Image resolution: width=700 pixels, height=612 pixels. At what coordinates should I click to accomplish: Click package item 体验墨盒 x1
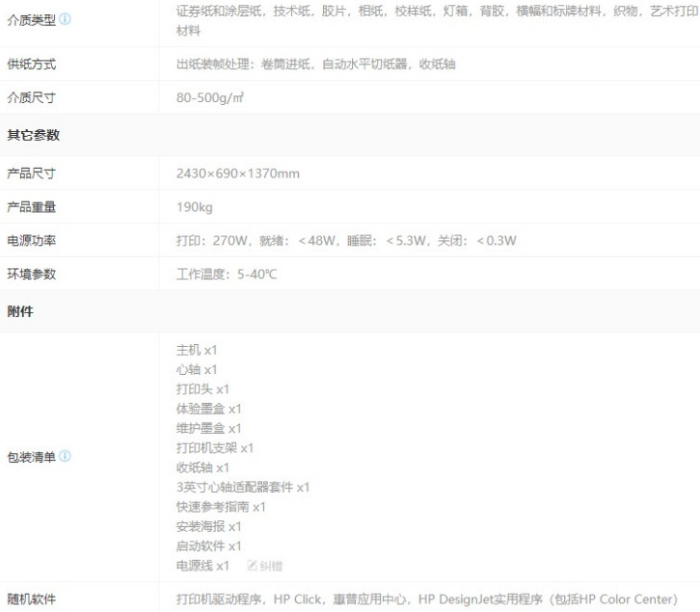pyautogui.click(x=209, y=409)
